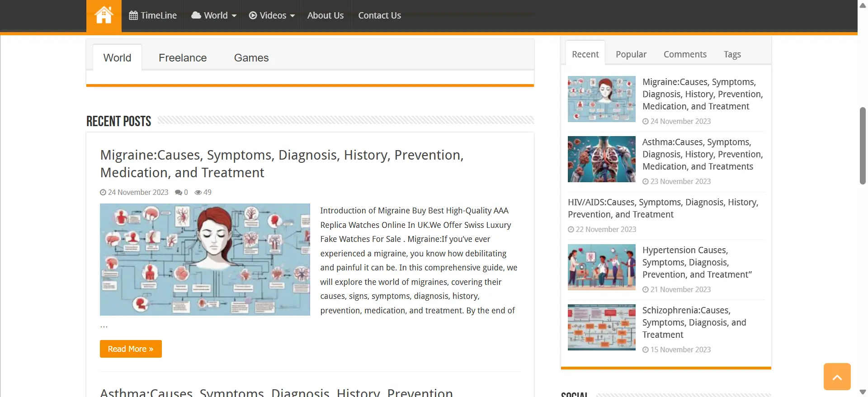This screenshot has height=397, width=868.
Task: Switch to the Freelance tab
Action: pyautogui.click(x=182, y=58)
